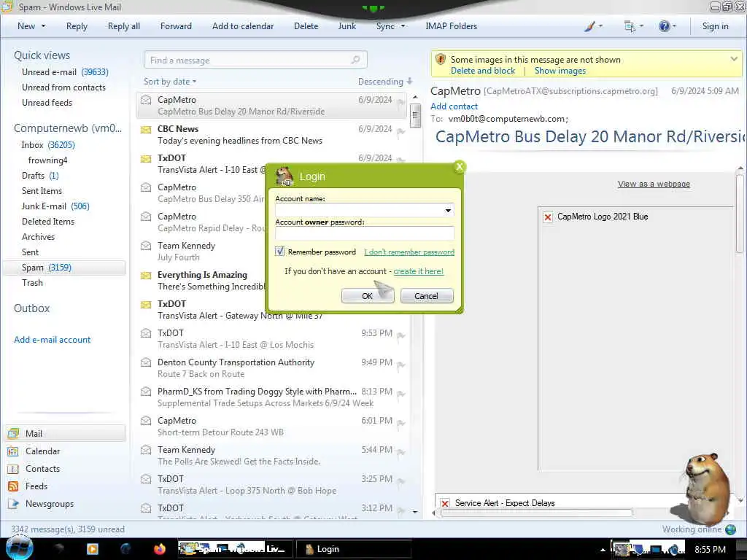Open Sort by date dropdown
This screenshot has width=747, height=560.
[169, 82]
